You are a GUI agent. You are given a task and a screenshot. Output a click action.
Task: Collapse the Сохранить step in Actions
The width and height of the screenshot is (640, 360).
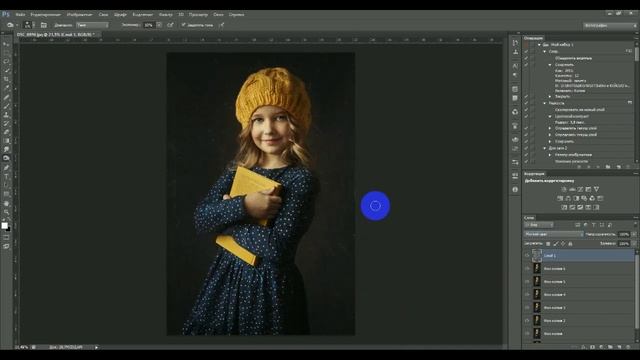(x=550, y=64)
